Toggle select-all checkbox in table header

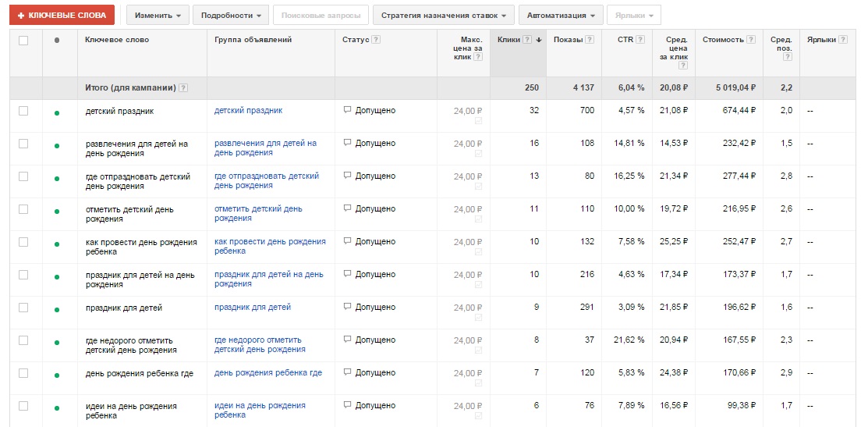point(23,41)
